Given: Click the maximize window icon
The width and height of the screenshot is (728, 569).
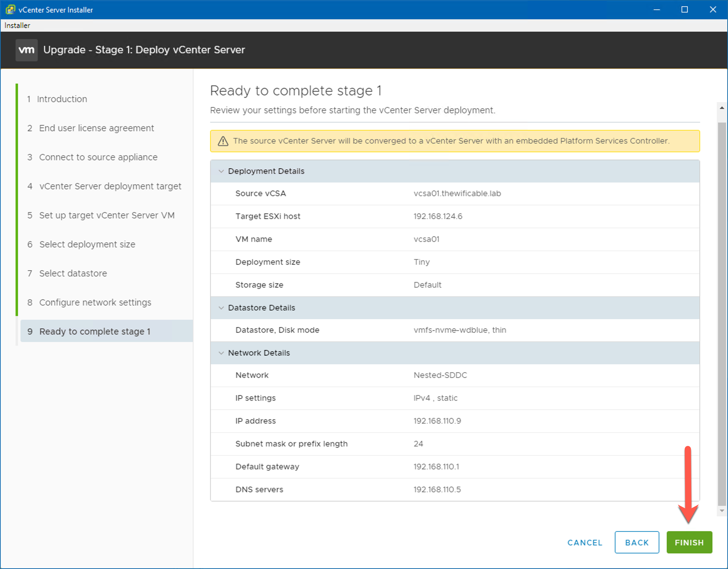Looking at the screenshot, I should [685, 9].
